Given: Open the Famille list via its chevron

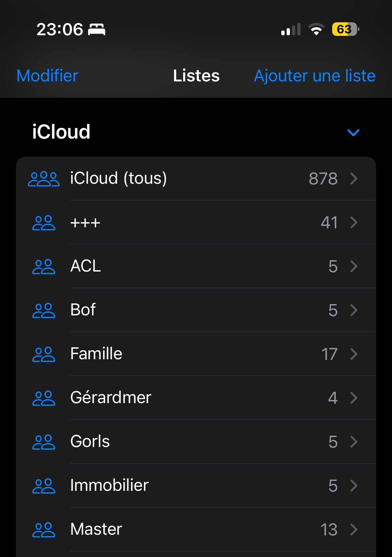Looking at the screenshot, I should pyautogui.click(x=354, y=354).
